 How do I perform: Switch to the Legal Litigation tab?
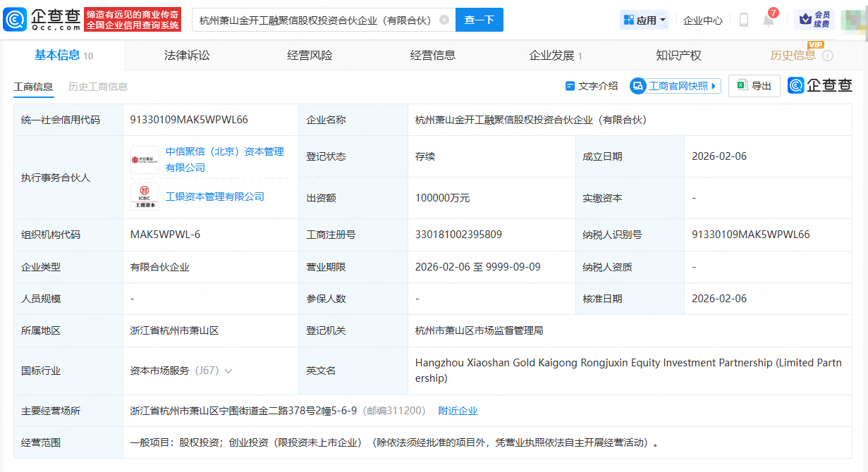tap(187, 55)
